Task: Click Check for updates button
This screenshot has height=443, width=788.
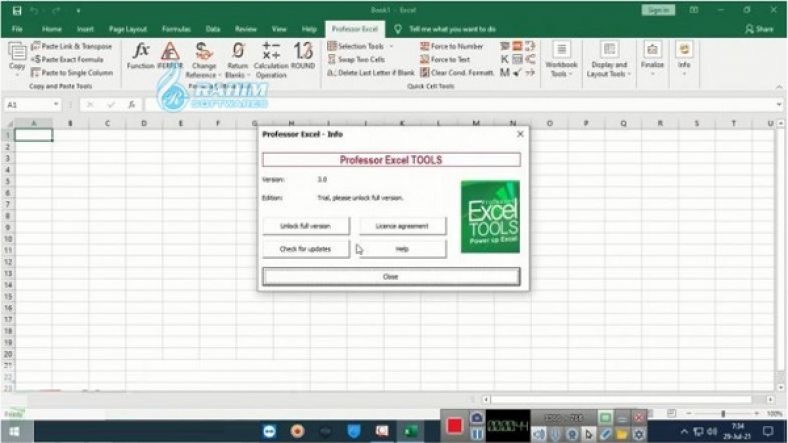Action: pyautogui.click(x=305, y=249)
